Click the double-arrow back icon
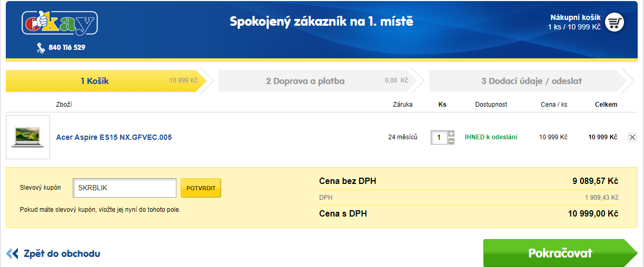 (12, 254)
